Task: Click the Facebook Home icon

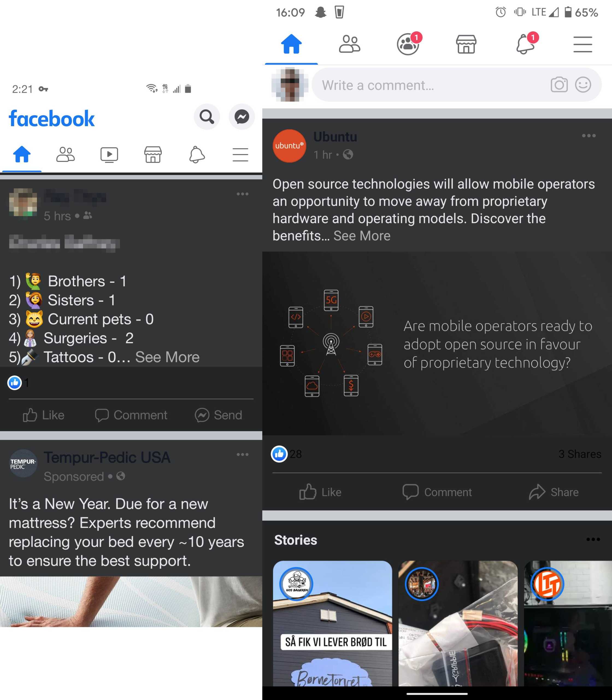Action: 23,154
